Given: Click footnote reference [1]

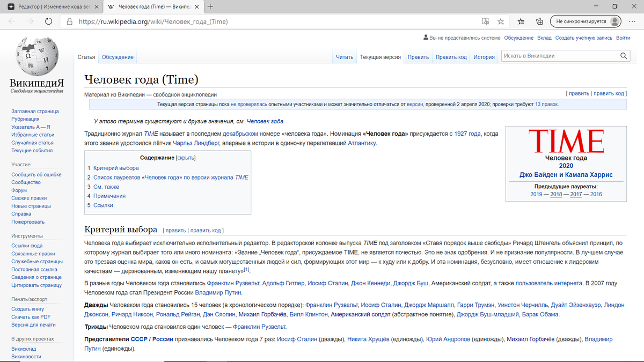Looking at the screenshot, I should pos(246,269).
